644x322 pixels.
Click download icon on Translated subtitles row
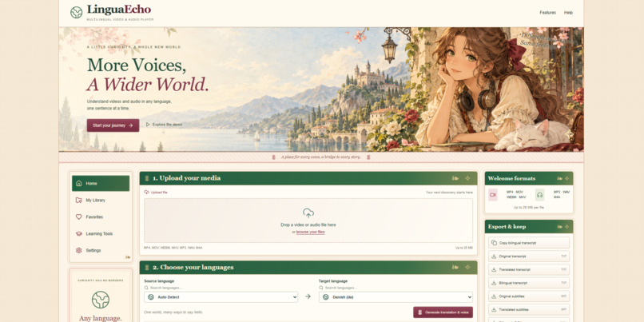494,310
